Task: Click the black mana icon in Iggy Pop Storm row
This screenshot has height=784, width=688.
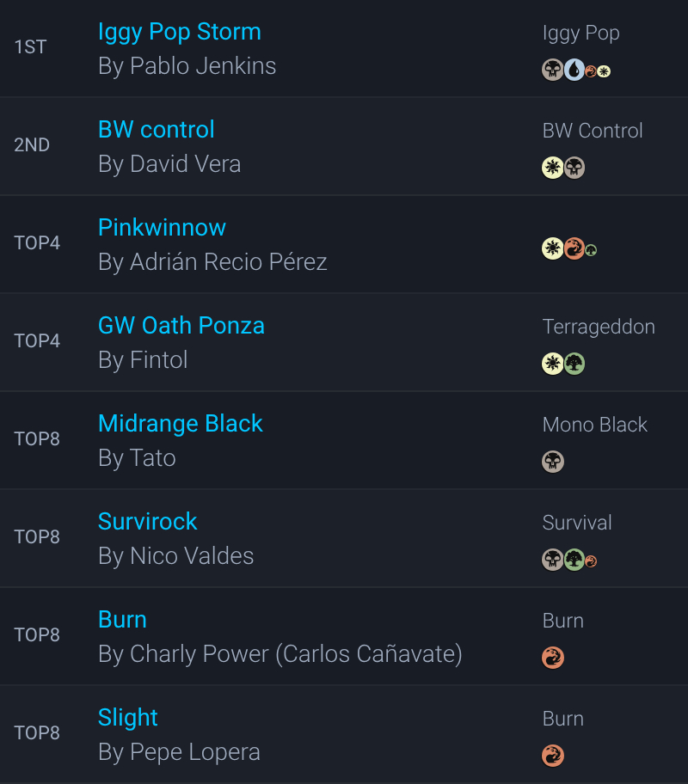Action: tap(552, 70)
